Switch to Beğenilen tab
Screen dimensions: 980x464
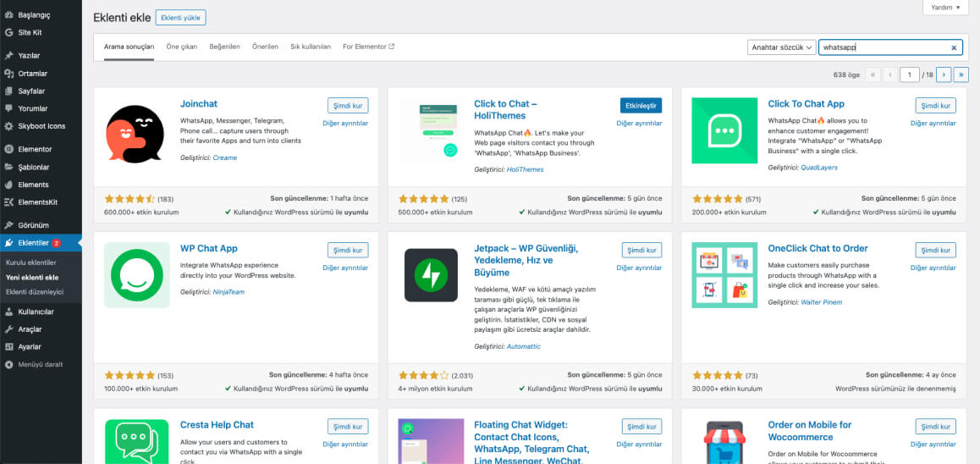pos(224,47)
